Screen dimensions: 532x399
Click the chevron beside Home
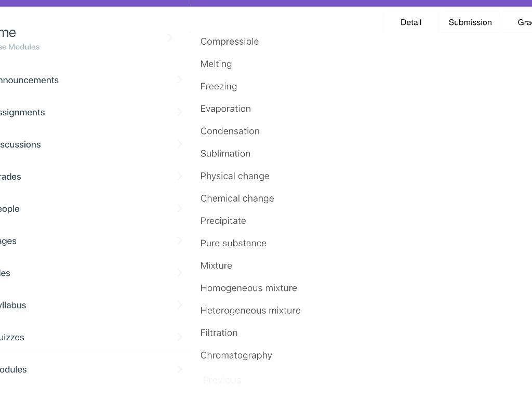click(x=170, y=37)
